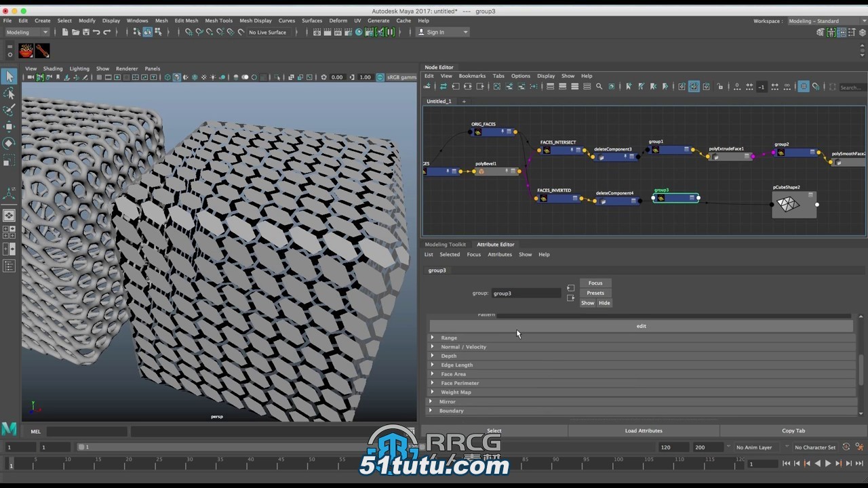Expand the Mirror section

pos(431,401)
